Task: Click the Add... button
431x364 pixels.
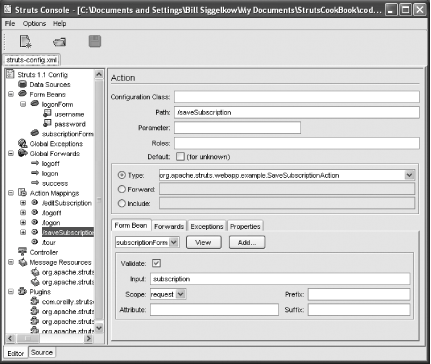Action: (247, 243)
